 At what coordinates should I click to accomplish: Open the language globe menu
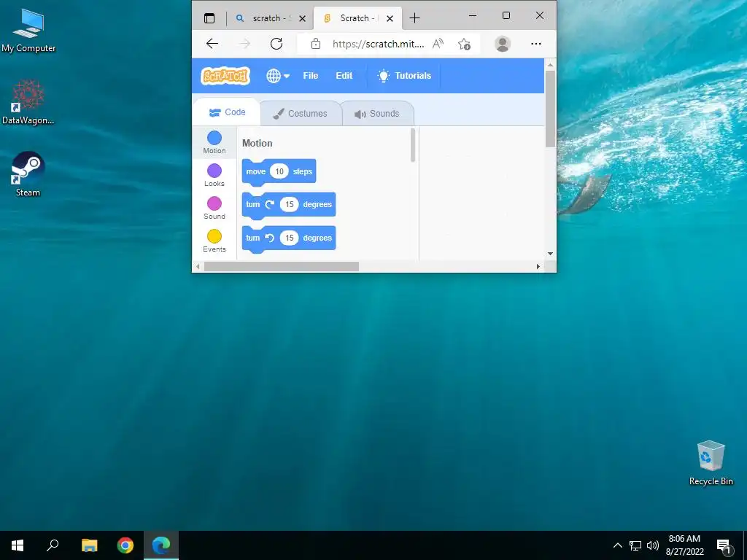[x=278, y=76]
